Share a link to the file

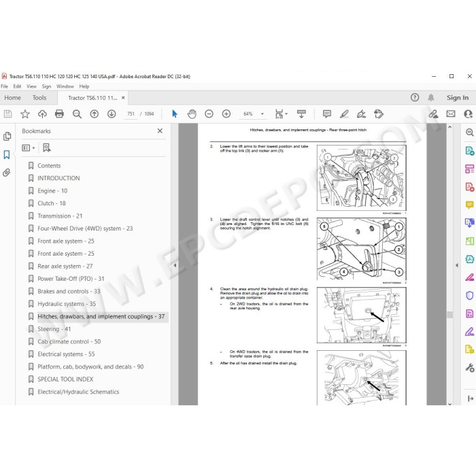[x=433, y=114]
